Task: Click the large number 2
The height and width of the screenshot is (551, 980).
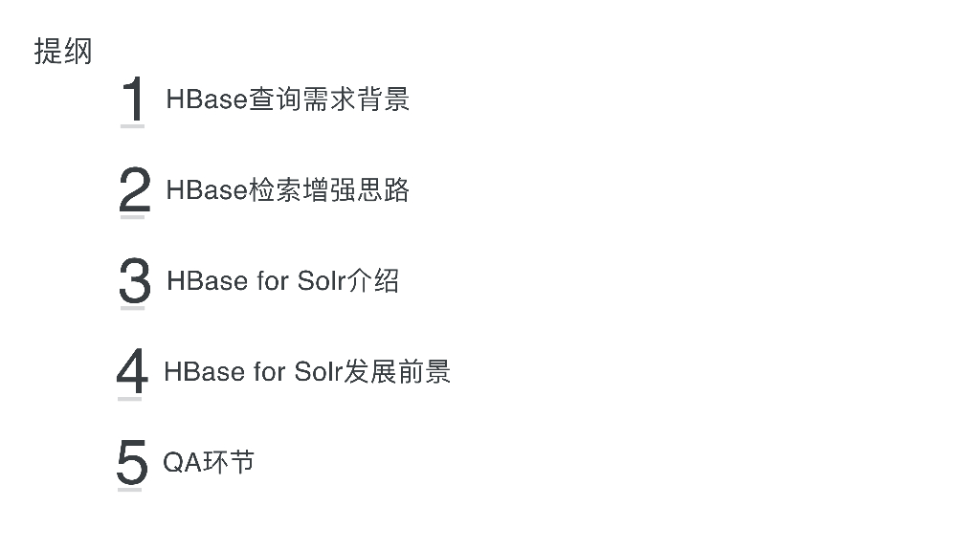Action: [134, 188]
